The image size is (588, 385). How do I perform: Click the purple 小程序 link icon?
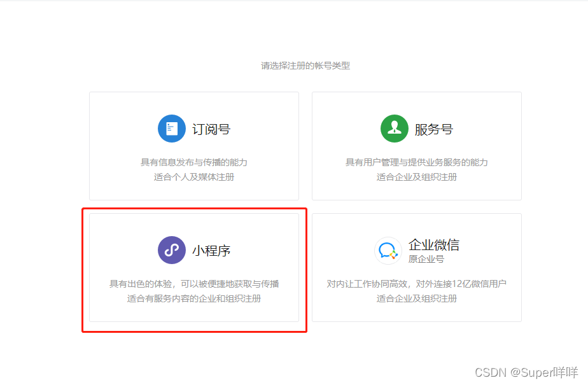[172, 250]
